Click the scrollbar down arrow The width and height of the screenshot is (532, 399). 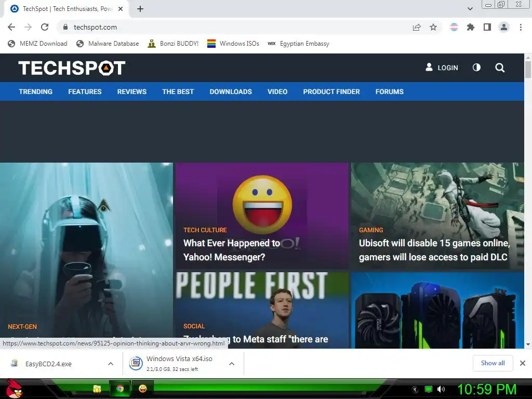[x=528, y=345]
